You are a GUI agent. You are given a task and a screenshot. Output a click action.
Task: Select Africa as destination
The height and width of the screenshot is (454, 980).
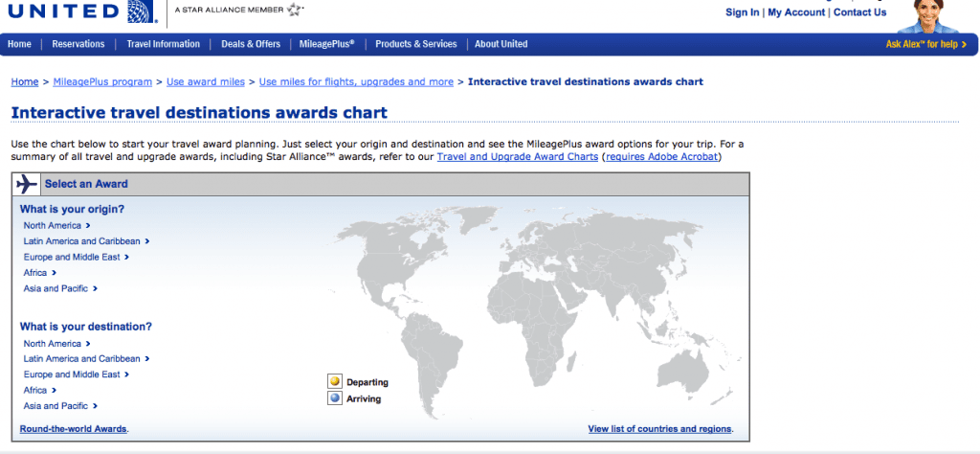click(x=40, y=390)
